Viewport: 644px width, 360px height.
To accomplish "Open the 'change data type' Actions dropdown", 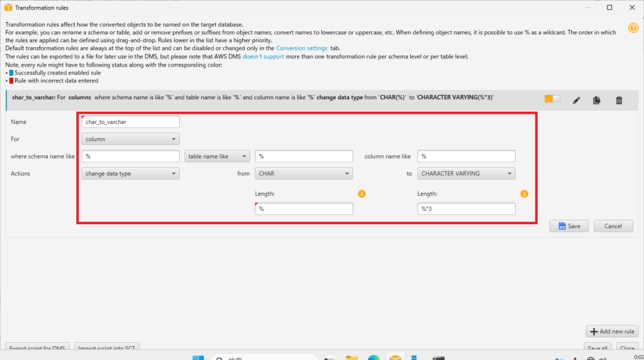I will (x=131, y=173).
